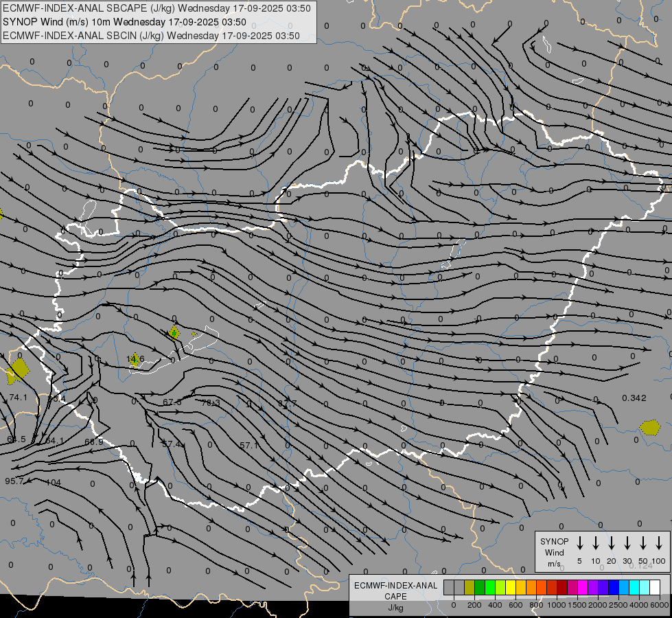
Task: Click the 87.7 value label
Action: [x=287, y=403]
